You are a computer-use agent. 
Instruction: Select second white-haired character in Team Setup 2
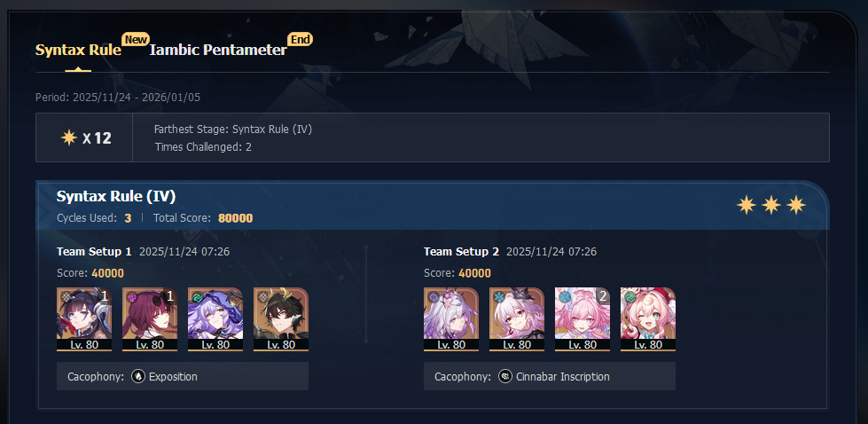pyautogui.click(x=517, y=319)
